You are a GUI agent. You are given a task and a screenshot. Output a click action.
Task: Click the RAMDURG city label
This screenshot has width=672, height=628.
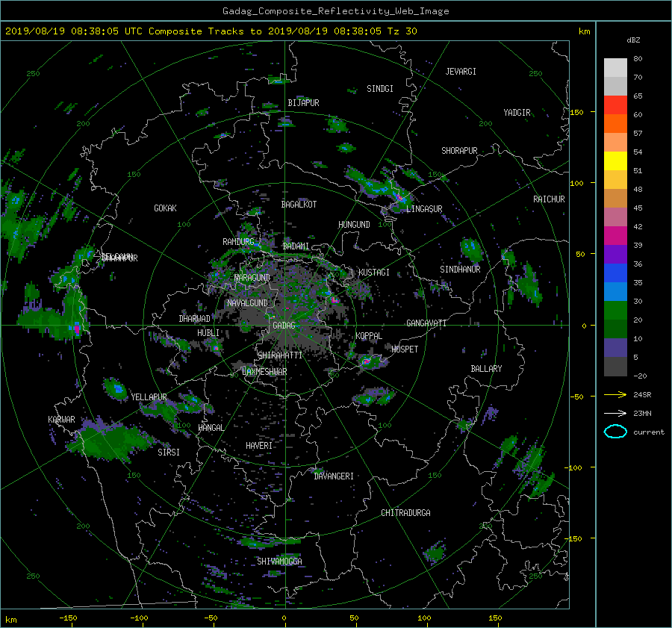(238, 242)
